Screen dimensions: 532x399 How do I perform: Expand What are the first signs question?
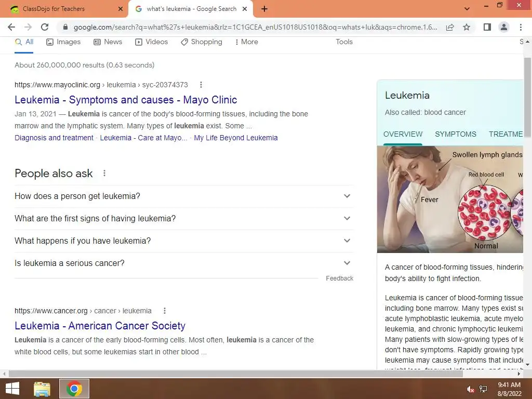pyautogui.click(x=184, y=219)
